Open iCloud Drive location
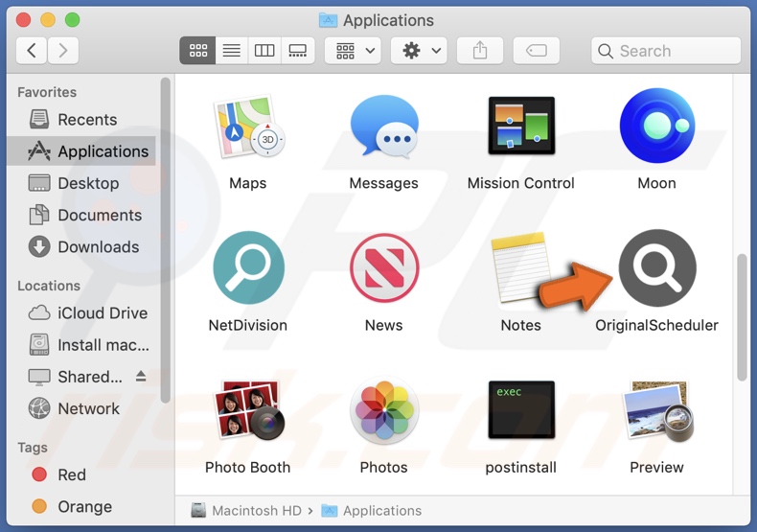The image size is (757, 532). point(81,312)
